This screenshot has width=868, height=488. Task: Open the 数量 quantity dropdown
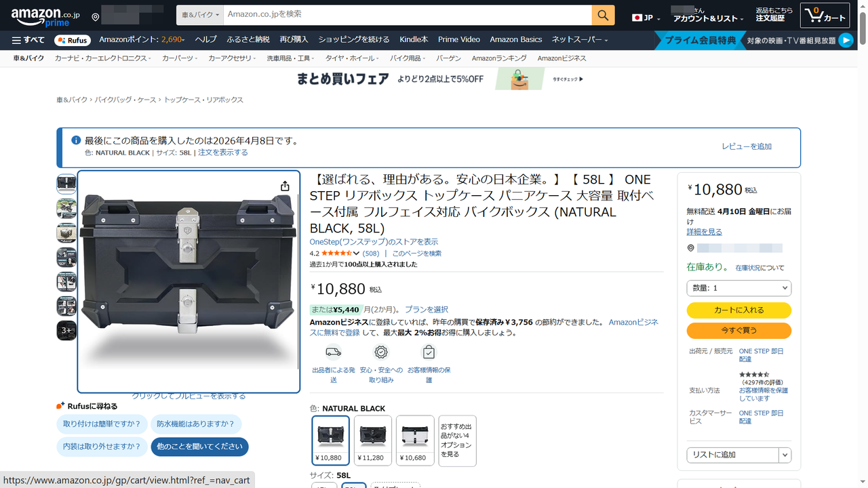click(x=739, y=288)
